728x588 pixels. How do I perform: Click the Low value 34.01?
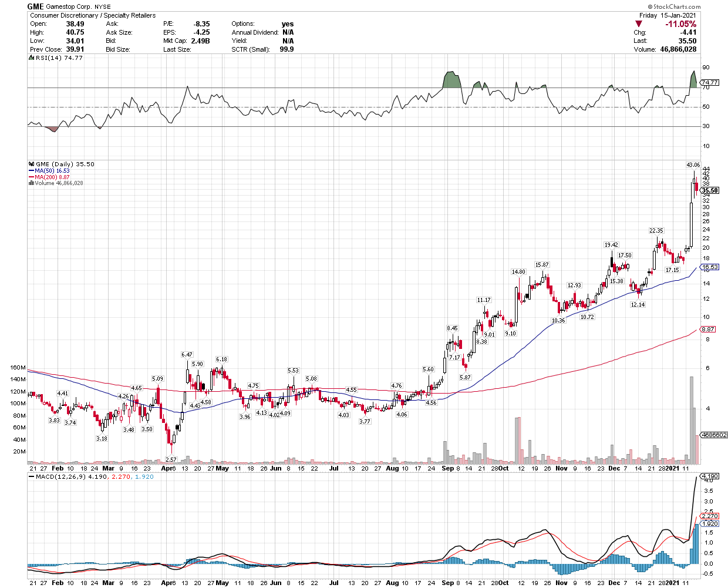coord(75,41)
